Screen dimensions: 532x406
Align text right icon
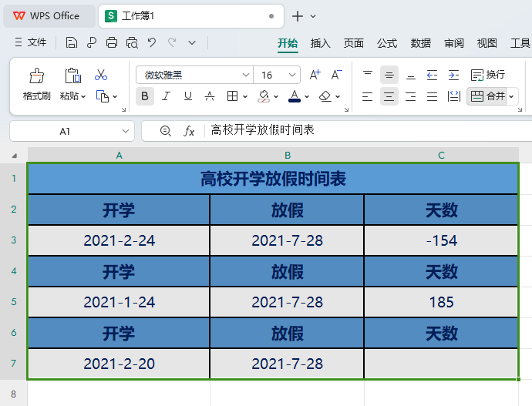pyautogui.click(x=410, y=96)
